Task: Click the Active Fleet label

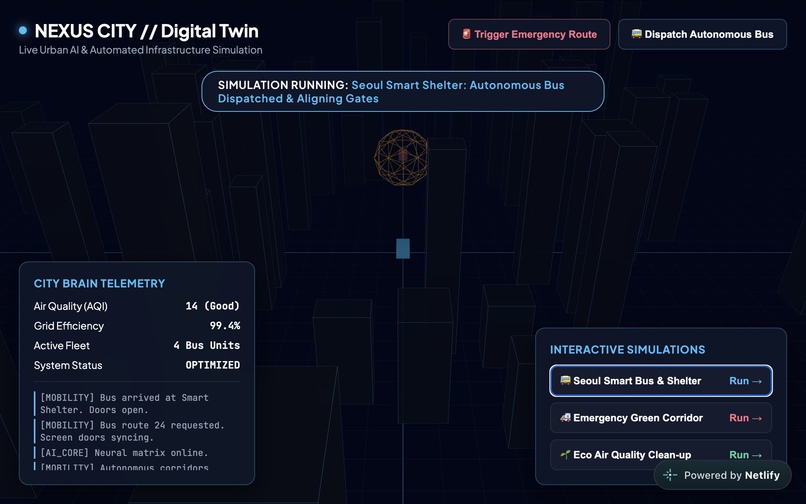Action: [62, 346]
